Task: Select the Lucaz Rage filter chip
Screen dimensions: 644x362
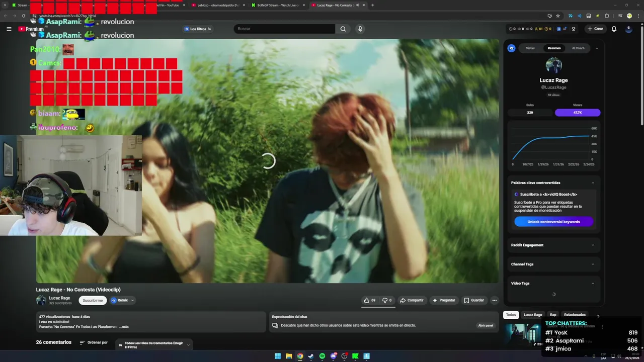Action: [533, 315]
